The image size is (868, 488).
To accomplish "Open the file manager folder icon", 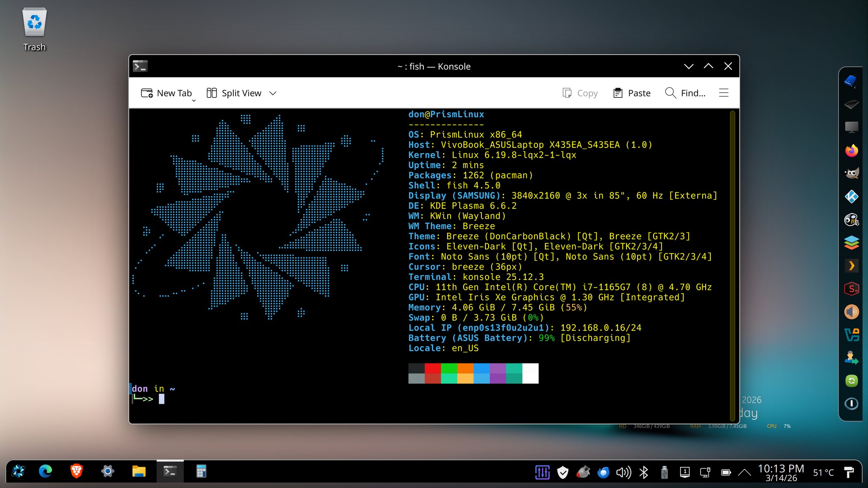I will point(139,471).
